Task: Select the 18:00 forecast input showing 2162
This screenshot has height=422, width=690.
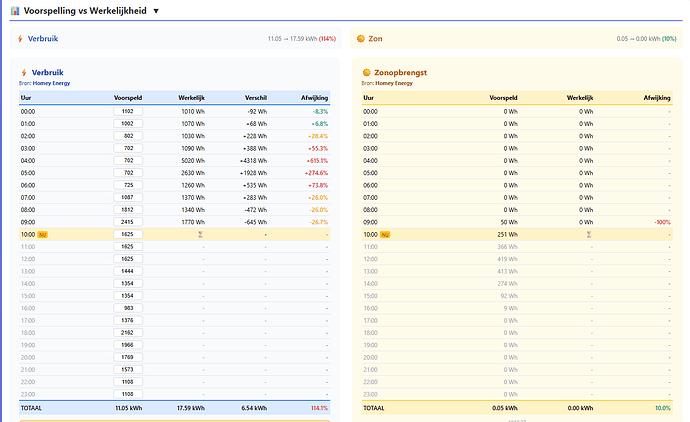Action: click(x=128, y=331)
